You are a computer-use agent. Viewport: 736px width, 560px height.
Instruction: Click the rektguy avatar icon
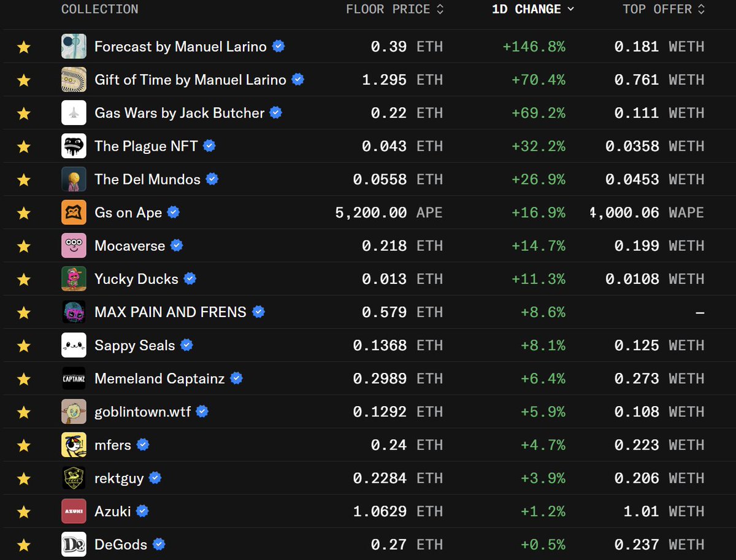click(x=74, y=478)
